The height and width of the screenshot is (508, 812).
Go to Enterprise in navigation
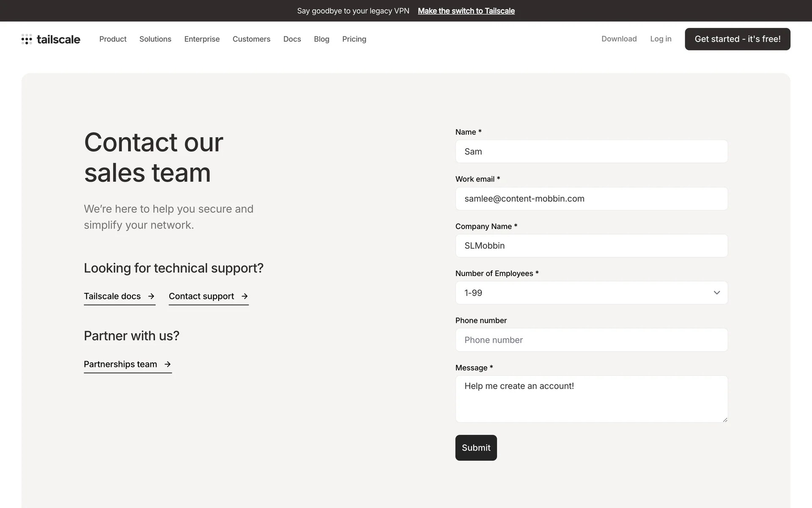point(202,39)
